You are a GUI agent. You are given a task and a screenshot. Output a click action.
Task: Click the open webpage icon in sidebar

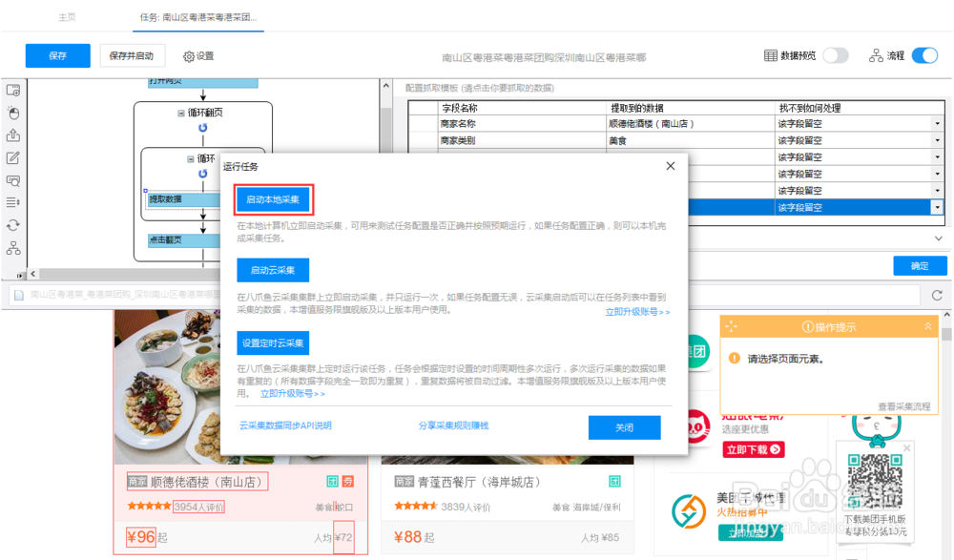click(x=13, y=90)
